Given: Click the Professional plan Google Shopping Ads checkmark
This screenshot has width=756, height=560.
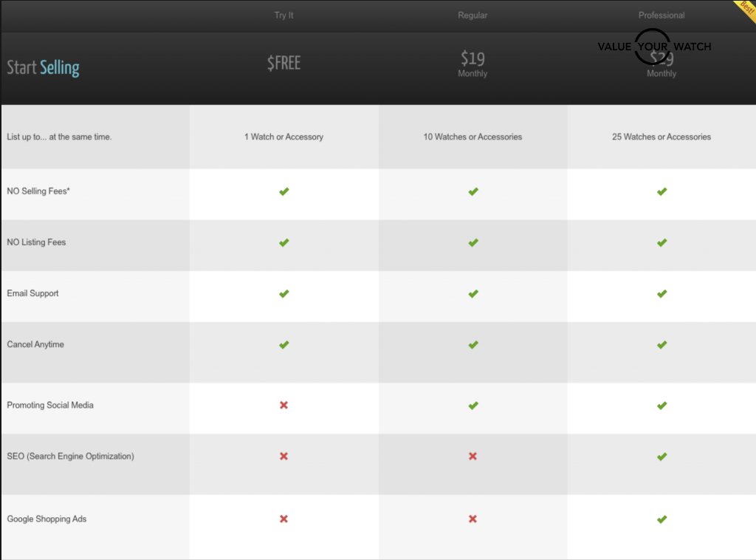Looking at the screenshot, I should tap(661, 519).
